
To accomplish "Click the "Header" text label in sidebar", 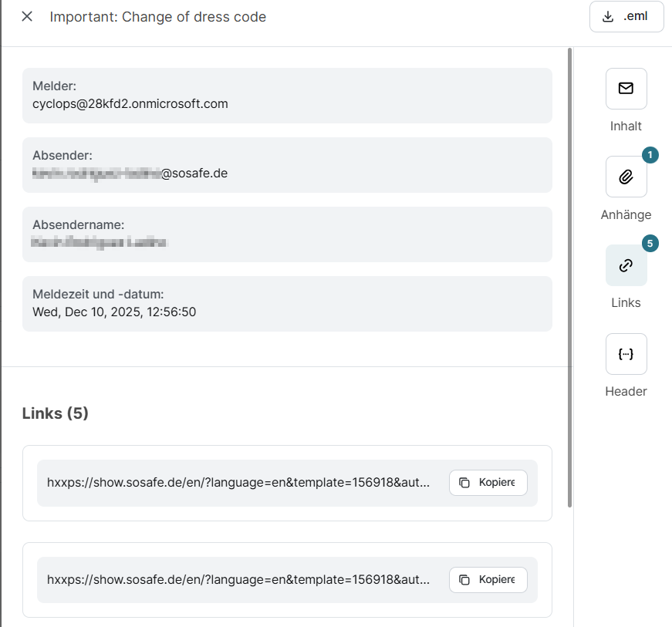I will [626, 391].
